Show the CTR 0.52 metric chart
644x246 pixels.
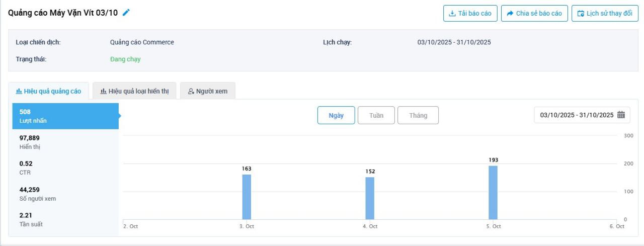pos(65,168)
